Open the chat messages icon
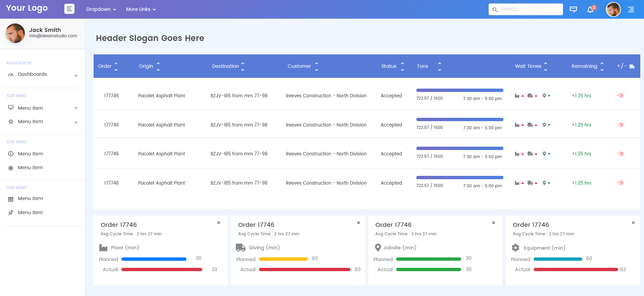 (x=573, y=9)
